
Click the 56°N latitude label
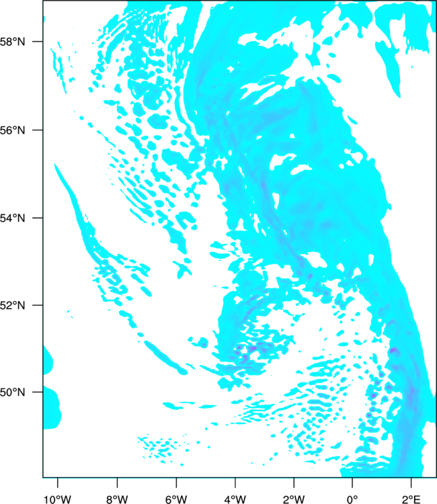(x=13, y=130)
